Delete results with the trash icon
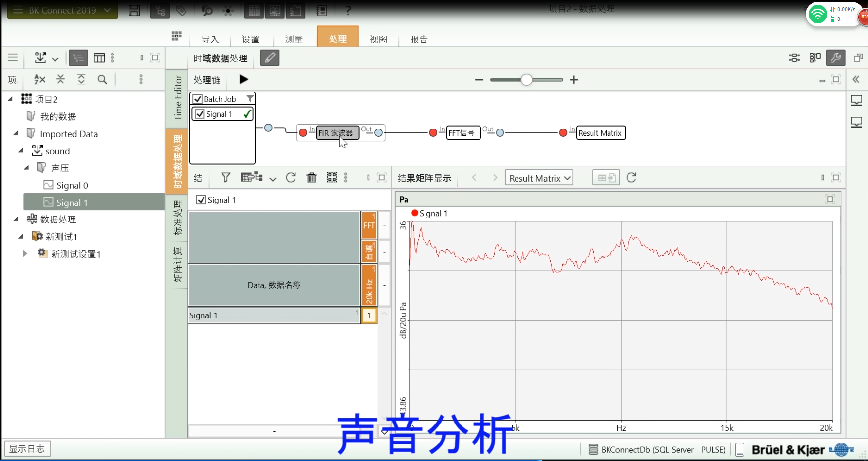 pyautogui.click(x=312, y=178)
